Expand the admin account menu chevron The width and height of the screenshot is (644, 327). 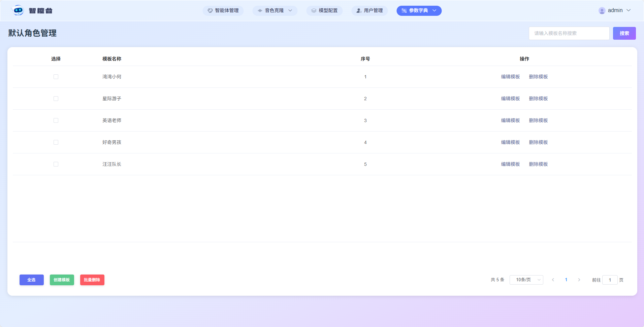click(x=629, y=10)
